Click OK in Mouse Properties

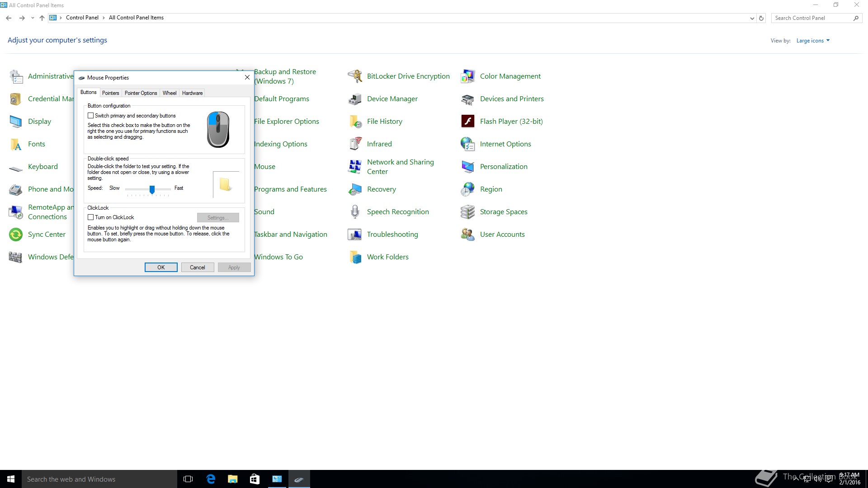[161, 267]
